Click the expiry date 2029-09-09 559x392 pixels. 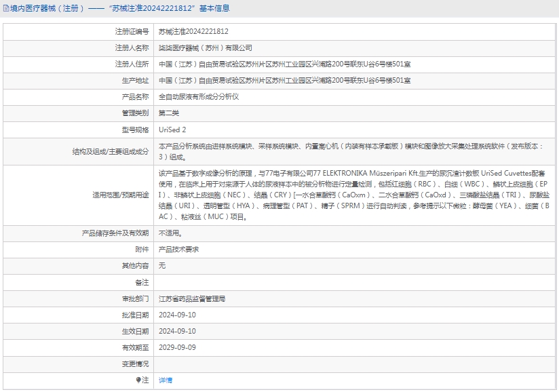point(177,347)
